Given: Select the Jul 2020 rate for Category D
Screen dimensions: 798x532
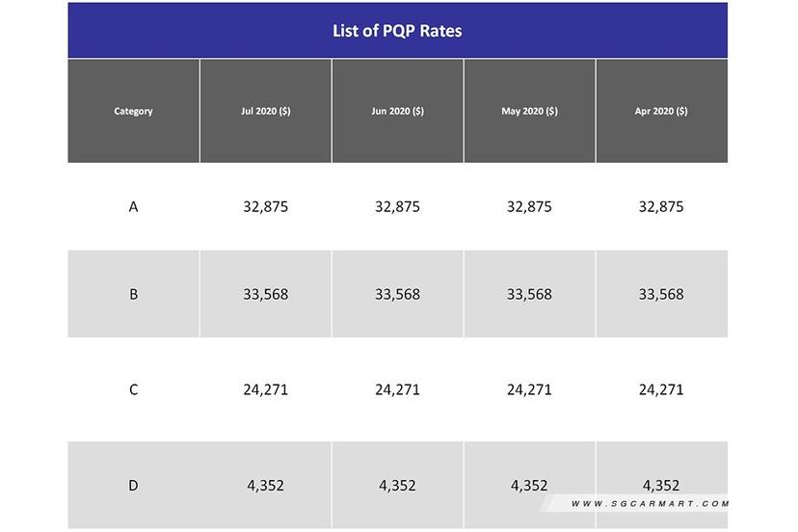Looking at the screenshot, I should point(266,486).
